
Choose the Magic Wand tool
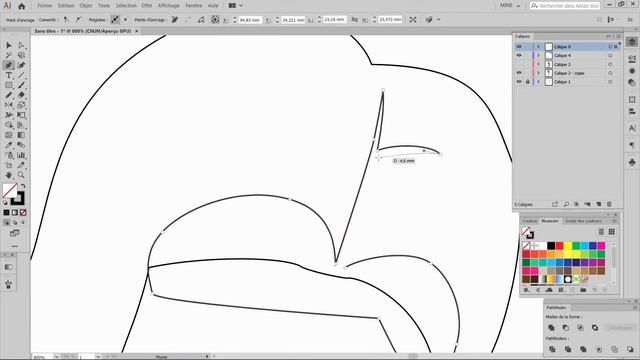pyautogui.click(x=9, y=55)
